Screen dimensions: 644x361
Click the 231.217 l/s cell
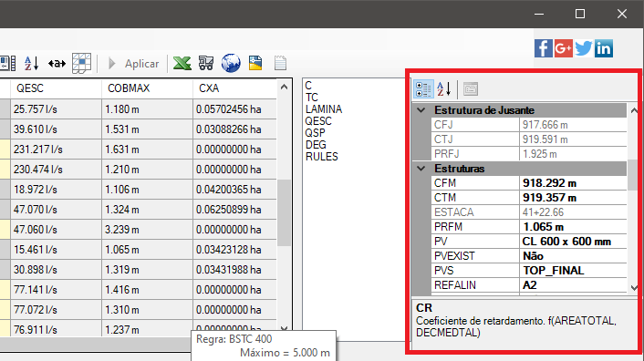(x=56, y=150)
